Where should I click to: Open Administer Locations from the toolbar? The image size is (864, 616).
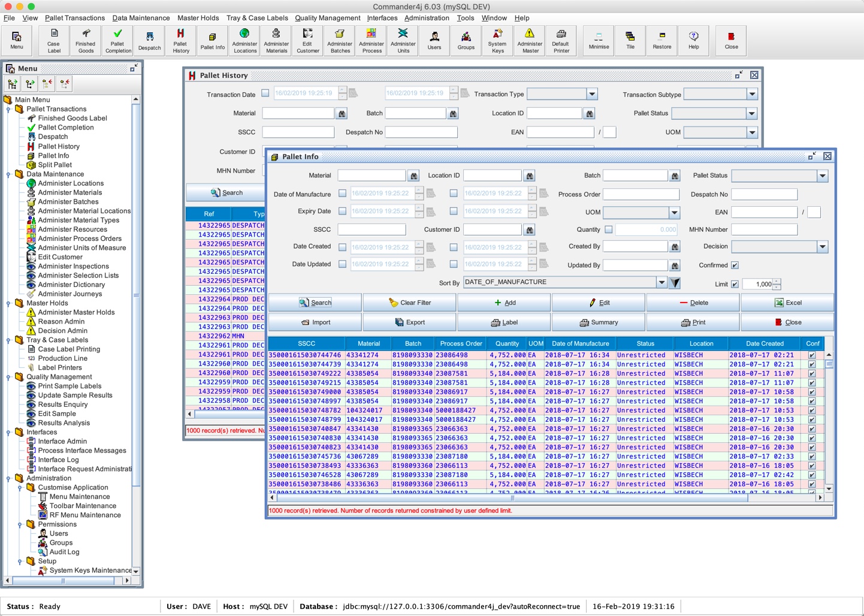pyautogui.click(x=244, y=41)
